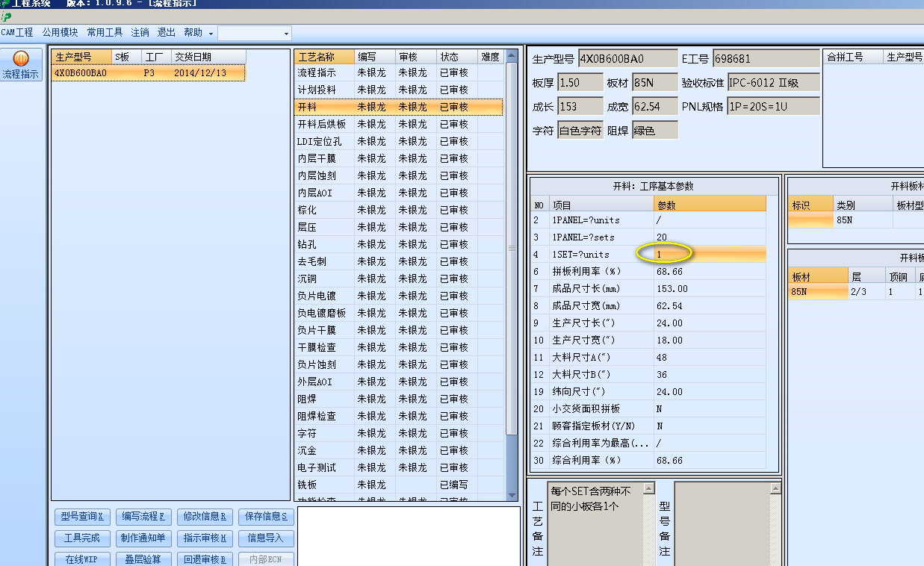Select the 内层干膜 process row

click(400, 158)
